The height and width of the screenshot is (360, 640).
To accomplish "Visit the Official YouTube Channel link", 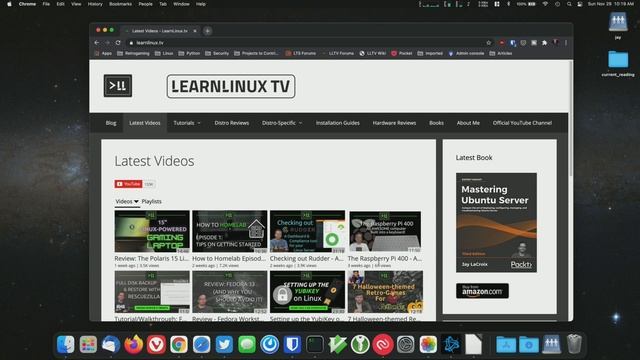I will [522, 123].
